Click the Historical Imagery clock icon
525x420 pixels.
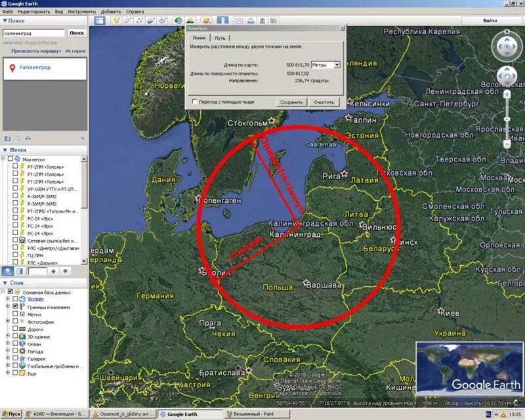[x=178, y=20]
